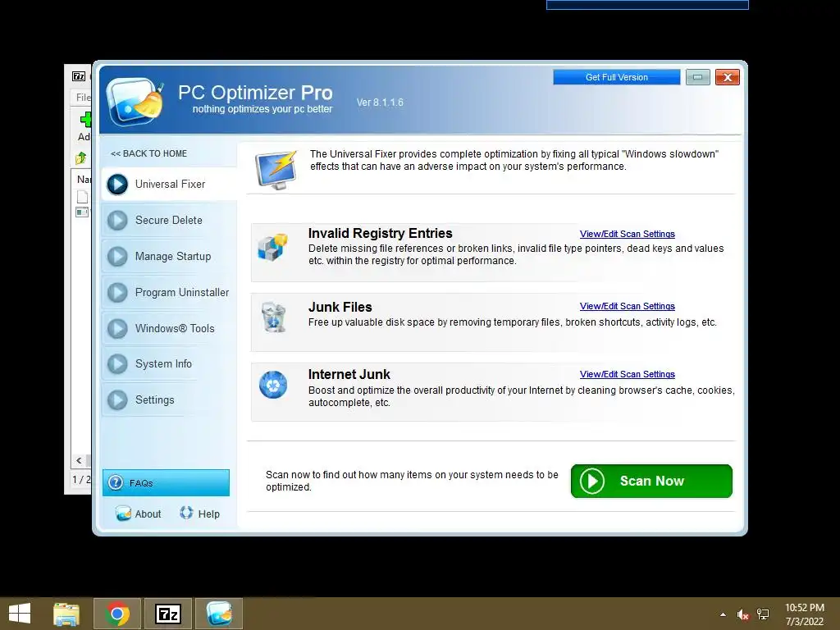Screen dimensions: 840x630
Task: Open File Explorer from the taskbar
Action: tap(66, 614)
